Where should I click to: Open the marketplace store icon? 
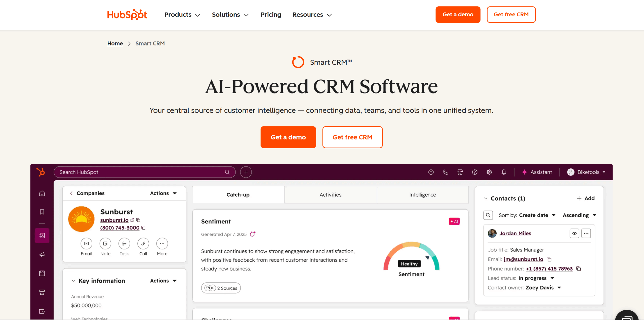click(x=460, y=172)
